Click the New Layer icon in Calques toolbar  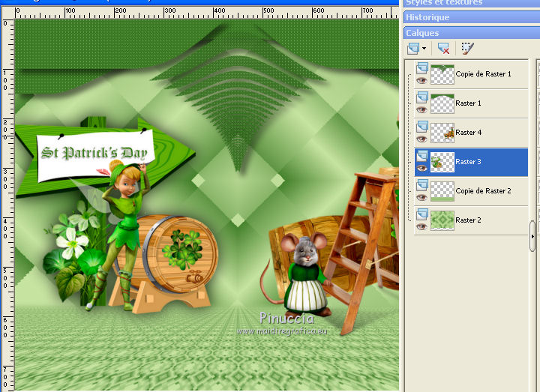point(413,48)
